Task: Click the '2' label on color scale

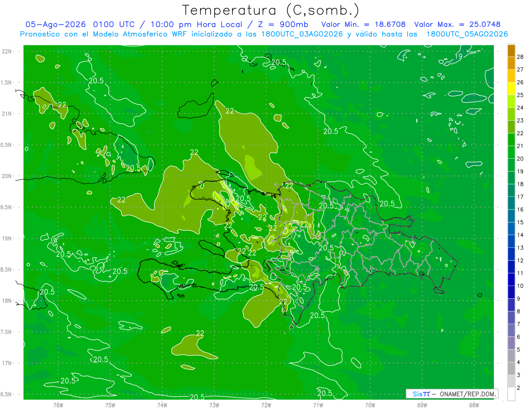Action: point(518,388)
